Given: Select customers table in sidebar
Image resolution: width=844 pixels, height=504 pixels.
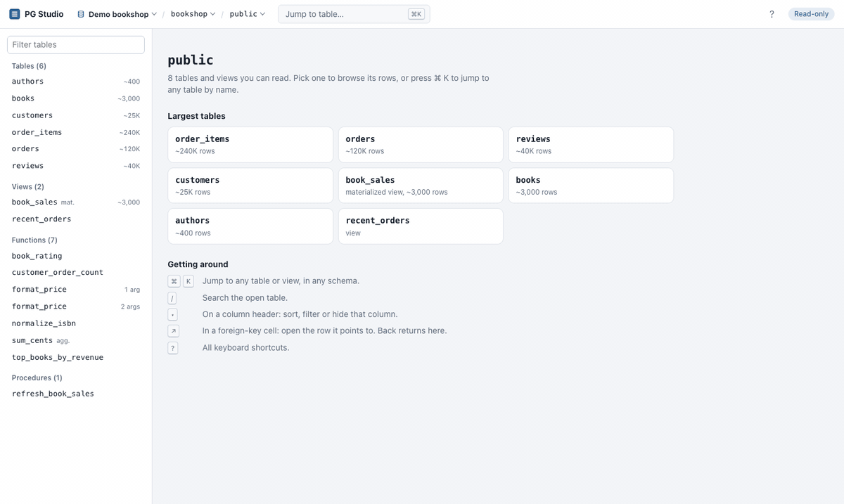Looking at the screenshot, I should click(76, 115).
